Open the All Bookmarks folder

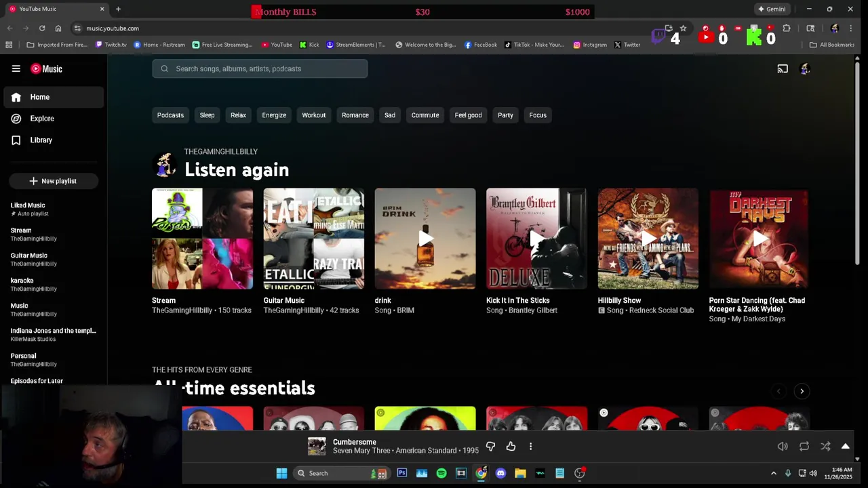(831, 45)
